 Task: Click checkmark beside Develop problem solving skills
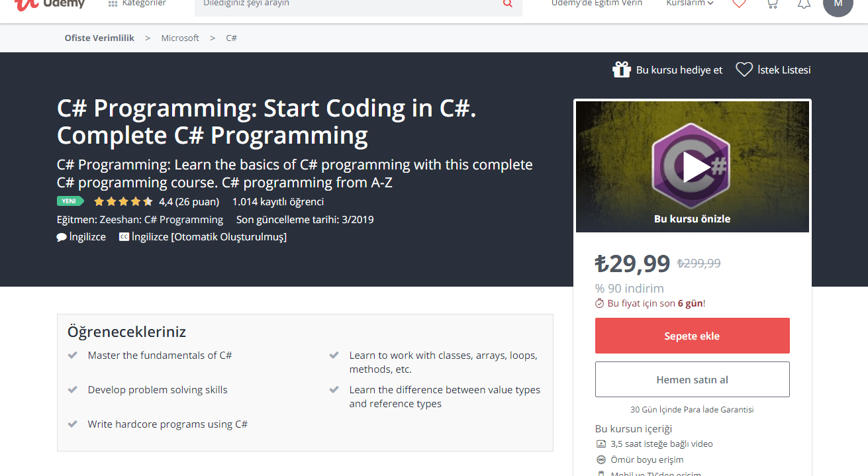click(x=73, y=390)
